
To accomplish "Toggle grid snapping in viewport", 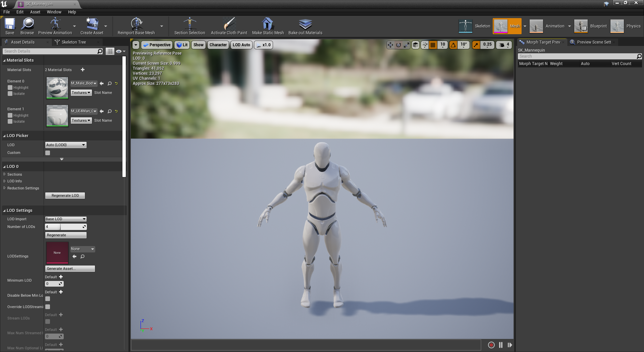I will click(x=433, y=45).
